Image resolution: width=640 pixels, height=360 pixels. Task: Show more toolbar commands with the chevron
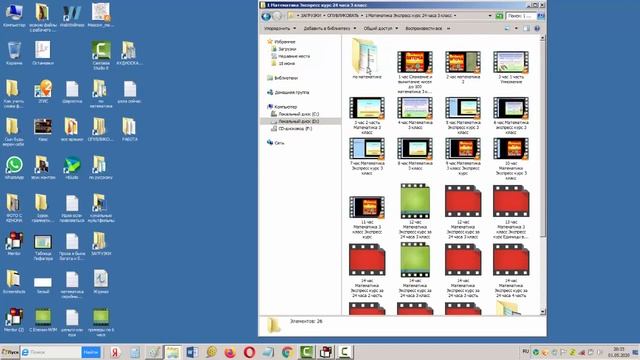[x=449, y=29]
